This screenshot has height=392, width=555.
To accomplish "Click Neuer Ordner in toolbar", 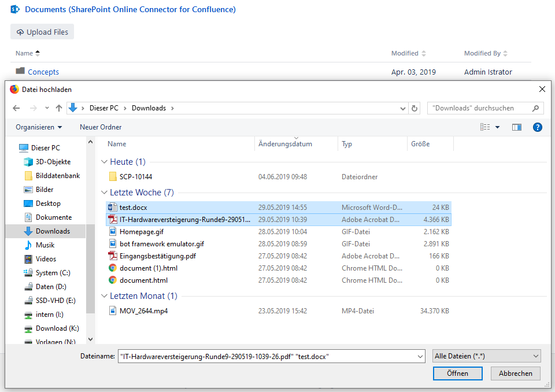I will click(x=101, y=127).
